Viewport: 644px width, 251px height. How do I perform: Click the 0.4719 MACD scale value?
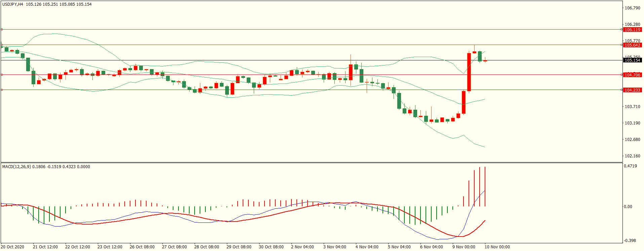coord(630,166)
